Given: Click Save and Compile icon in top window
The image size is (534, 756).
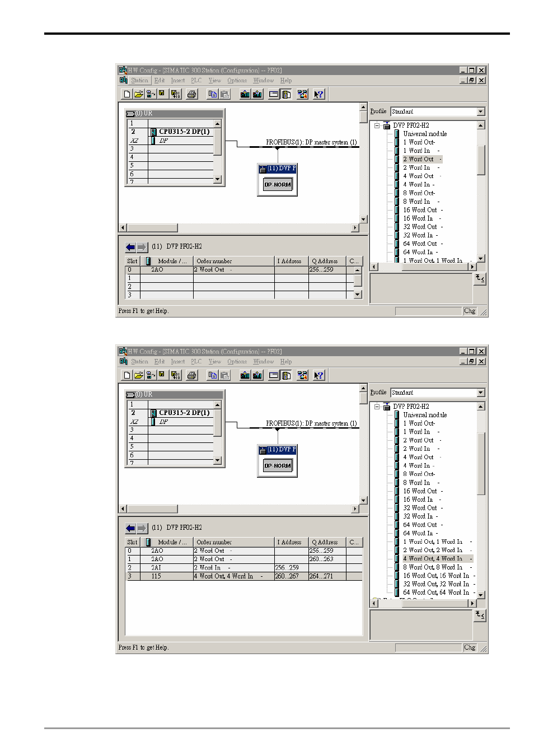Looking at the screenshot, I should tap(175, 94).
